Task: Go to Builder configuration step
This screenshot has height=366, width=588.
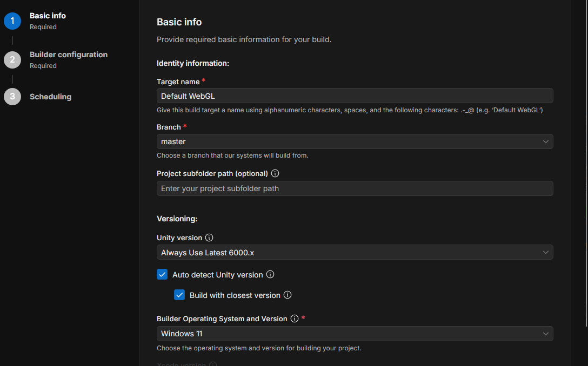Action: [69, 55]
